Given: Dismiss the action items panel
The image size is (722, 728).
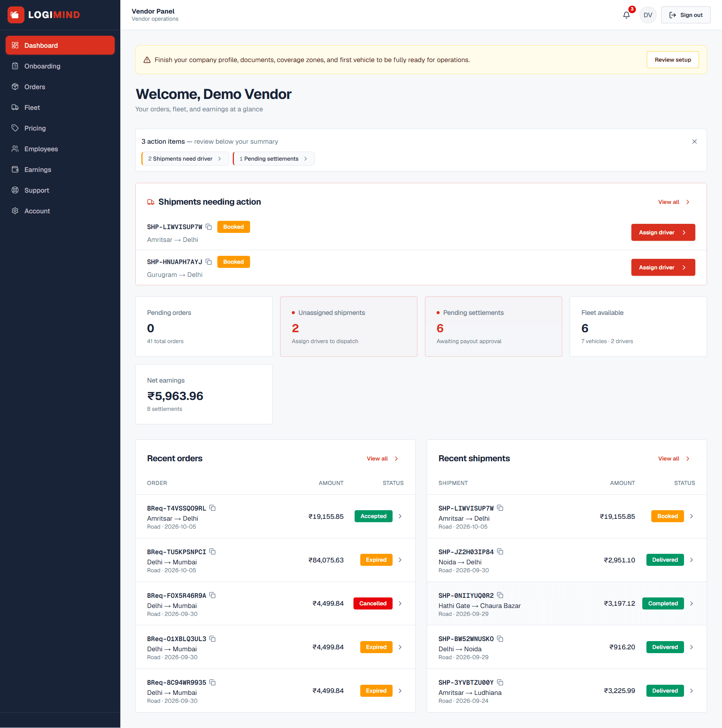Looking at the screenshot, I should coord(694,142).
